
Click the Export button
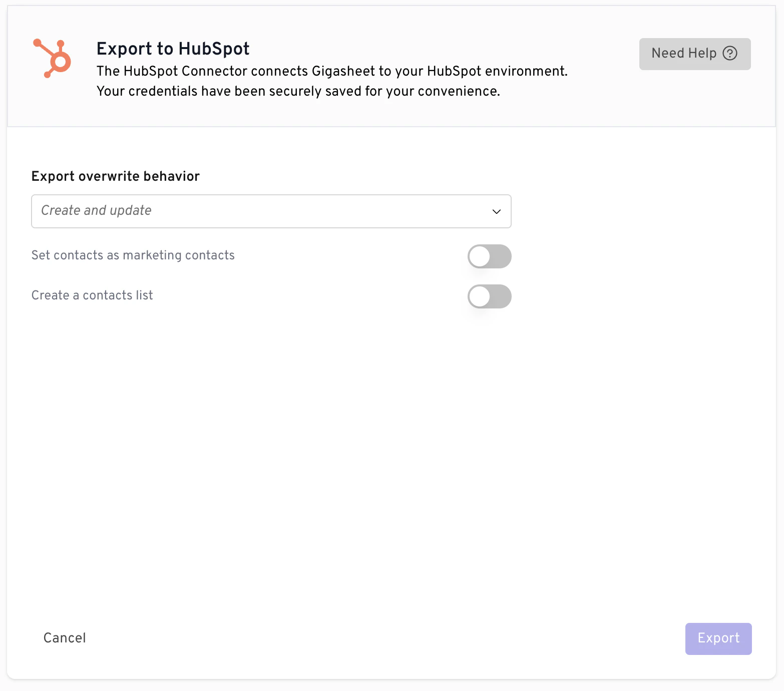click(x=718, y=638)
